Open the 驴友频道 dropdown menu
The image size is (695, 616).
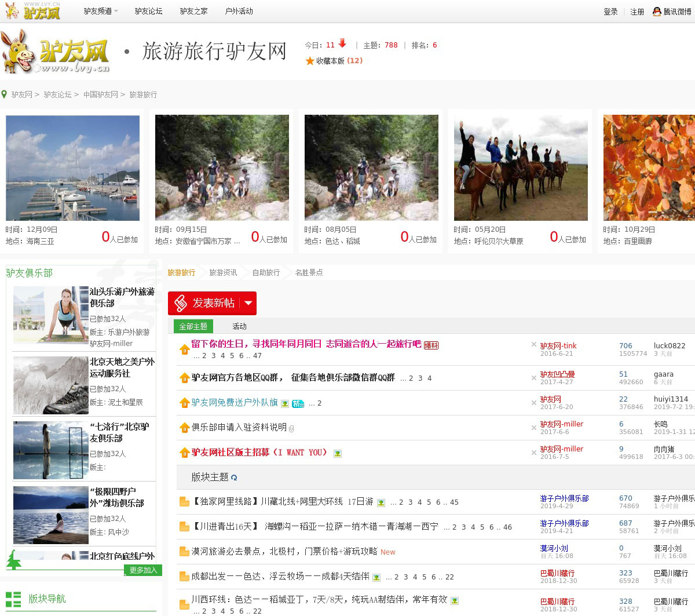tap(100, 11)
